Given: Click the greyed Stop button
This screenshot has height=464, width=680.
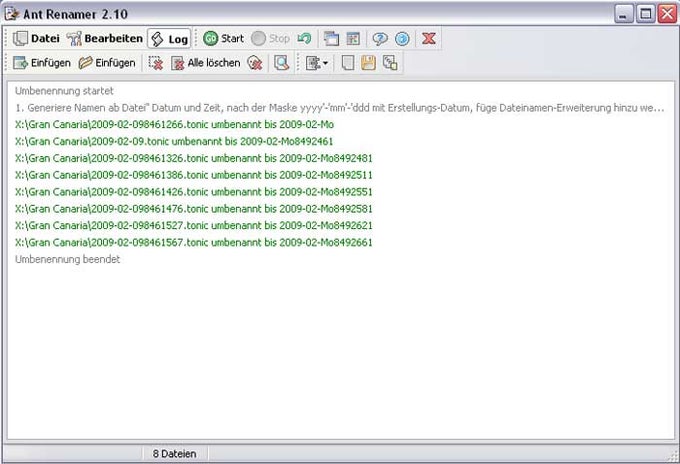Looking at the screenshot, I should pyautogui.click(x=270, y=39).
